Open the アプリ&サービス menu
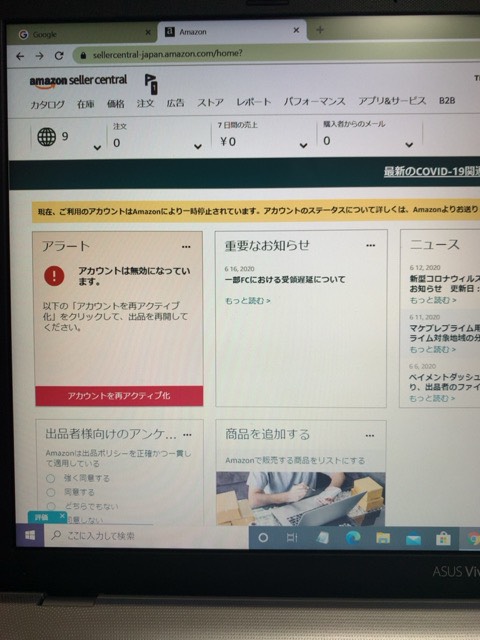This screenshot has height=640, width=480. click(392, 101)
